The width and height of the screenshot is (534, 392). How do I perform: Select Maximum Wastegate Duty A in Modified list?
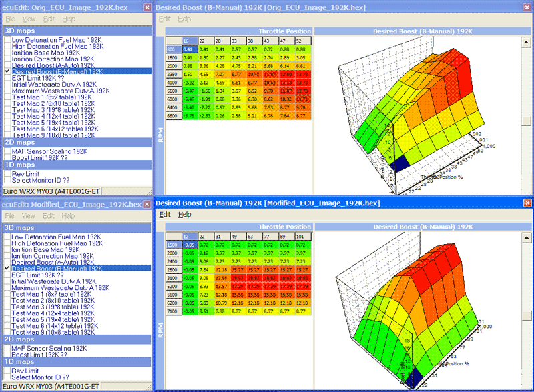[61, 288]
